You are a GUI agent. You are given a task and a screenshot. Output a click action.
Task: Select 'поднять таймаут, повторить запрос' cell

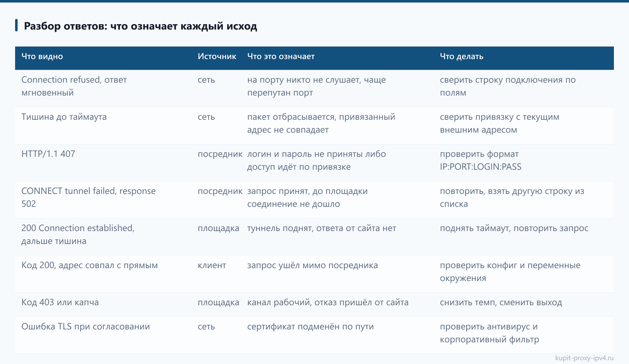pos(514,228)
